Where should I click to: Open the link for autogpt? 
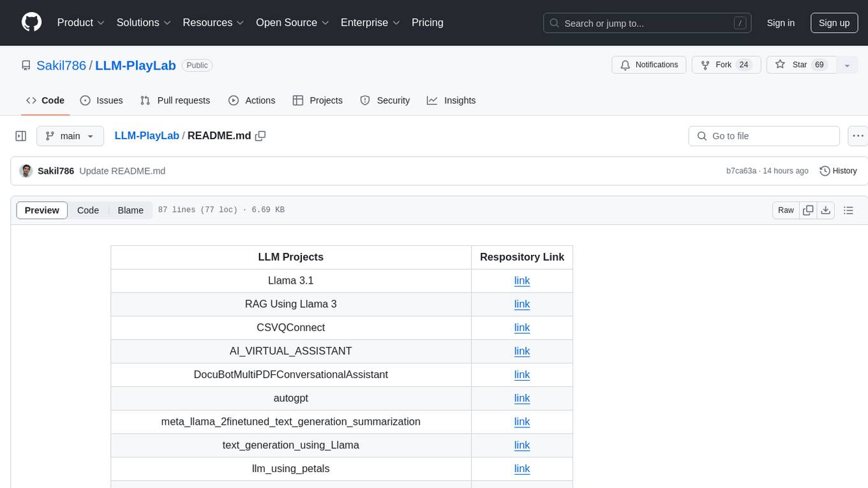[x=522, y=399]
